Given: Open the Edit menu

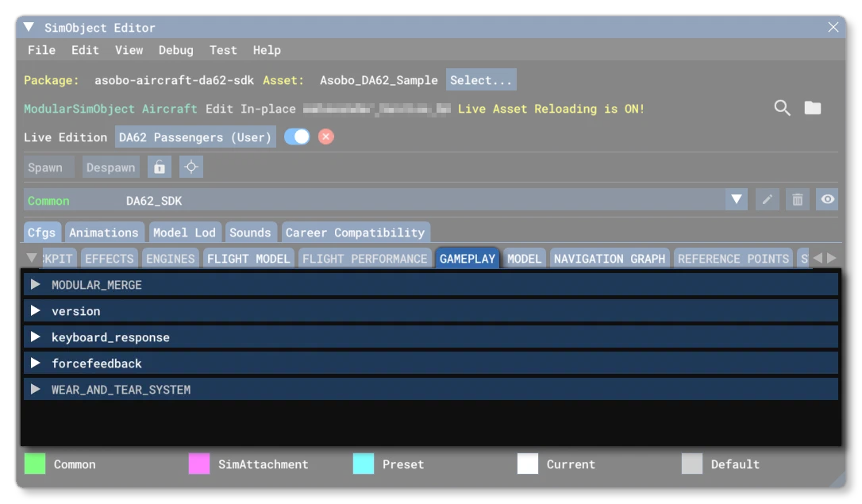Looking at the screenshot, I should (x=85, y=50).
